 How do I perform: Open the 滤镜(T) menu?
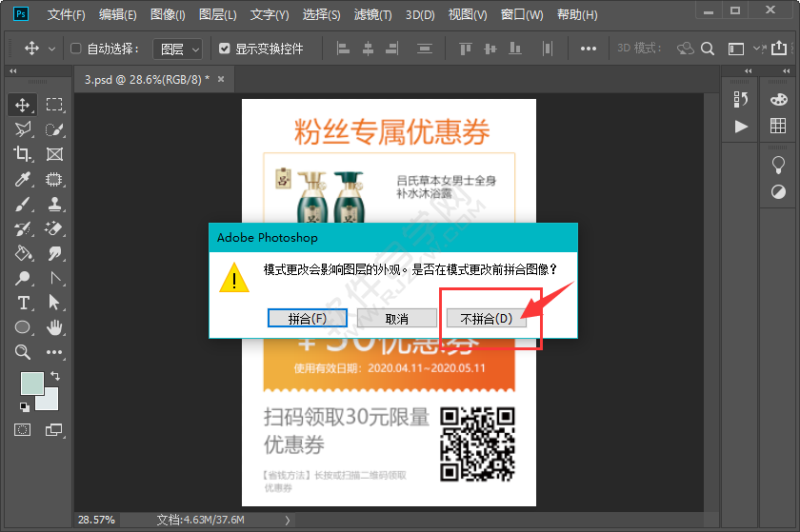coord(372,15)
